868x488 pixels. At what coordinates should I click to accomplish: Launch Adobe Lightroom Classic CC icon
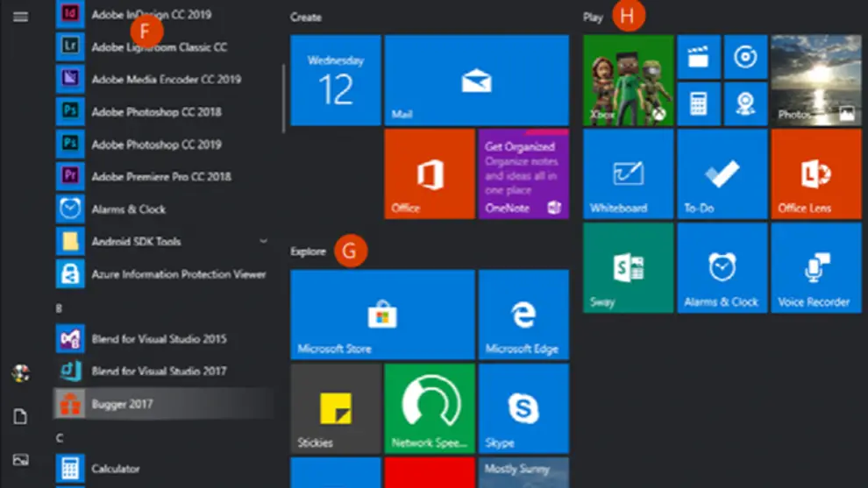click(x=70, y=46)
